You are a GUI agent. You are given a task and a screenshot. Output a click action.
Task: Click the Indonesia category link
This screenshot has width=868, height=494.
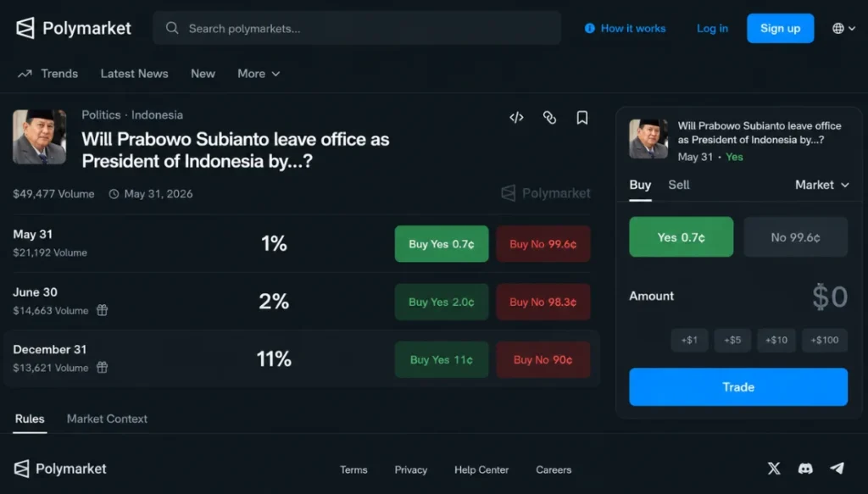(x=157, y=115)
